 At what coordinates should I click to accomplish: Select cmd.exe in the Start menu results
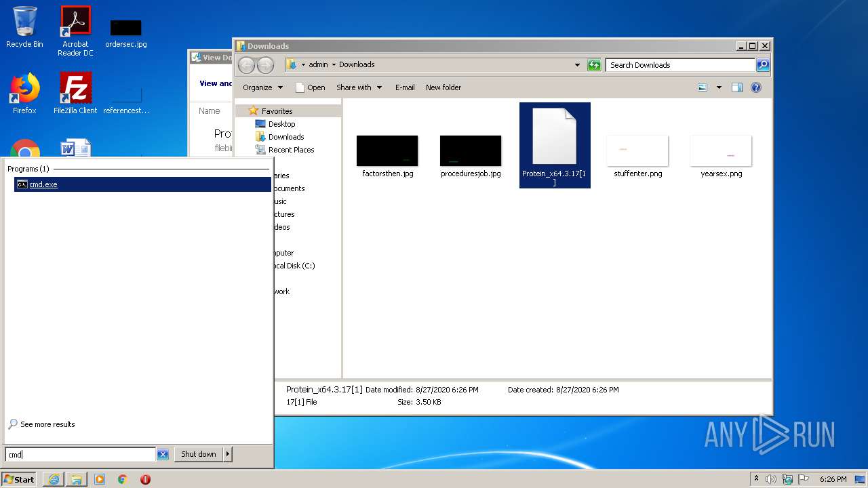142,184
